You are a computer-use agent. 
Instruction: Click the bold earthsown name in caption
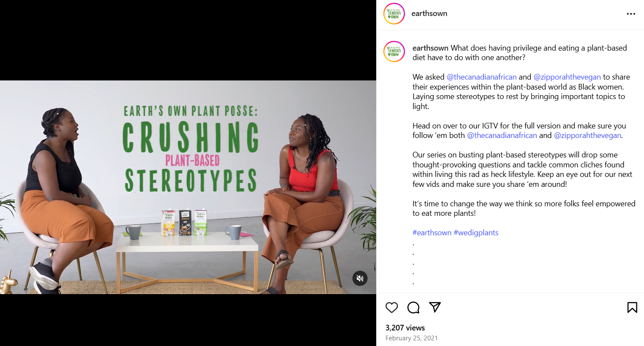[x=431, y=48]
